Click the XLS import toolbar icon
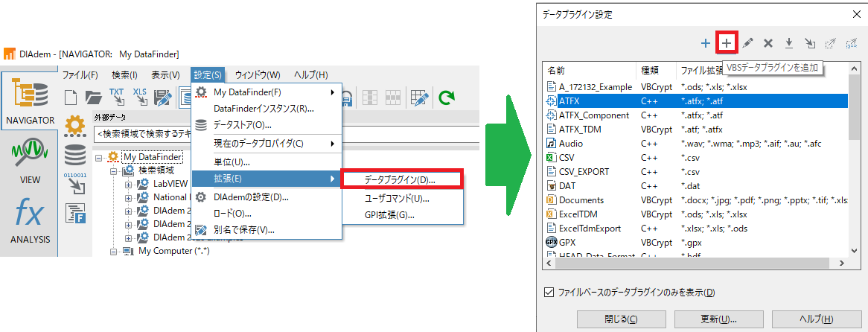Screen dimensions: 868x332 pyautogui.click(x=140, y=97)
